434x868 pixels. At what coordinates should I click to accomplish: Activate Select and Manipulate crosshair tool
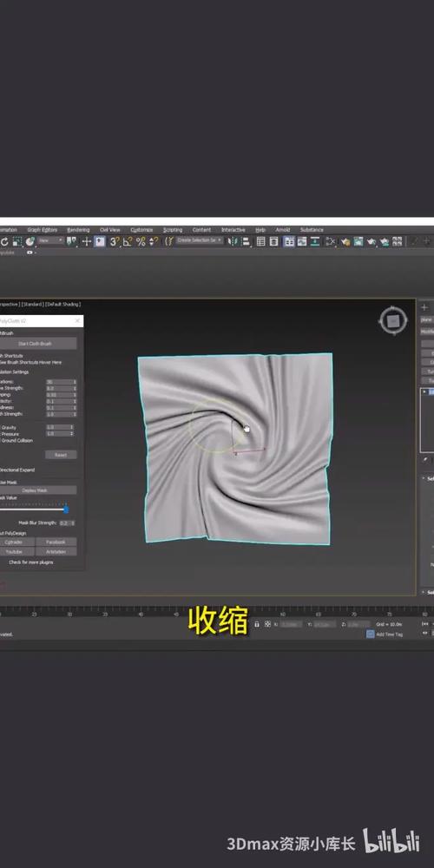point(87,241)
